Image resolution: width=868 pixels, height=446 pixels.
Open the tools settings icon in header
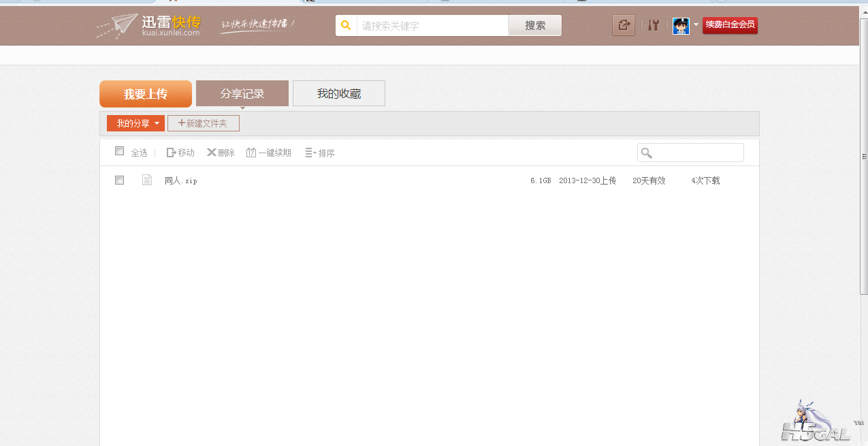[x=654, y=26]
